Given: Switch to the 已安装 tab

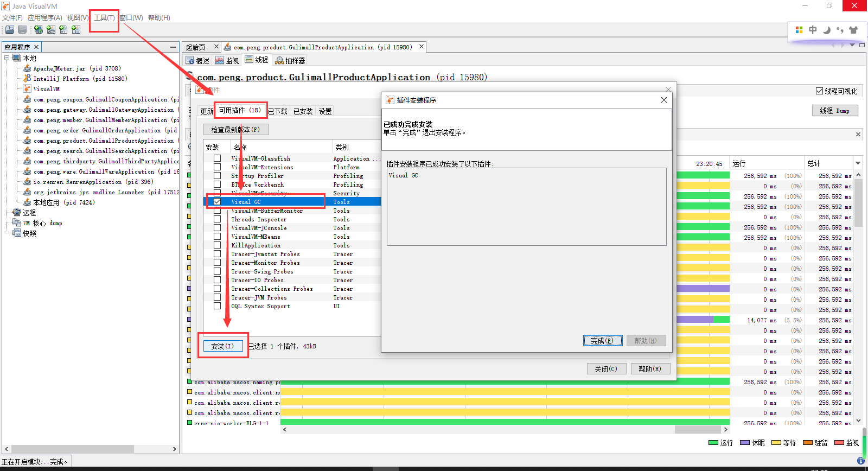Looking at the screenshot, I should click(303, 111).
